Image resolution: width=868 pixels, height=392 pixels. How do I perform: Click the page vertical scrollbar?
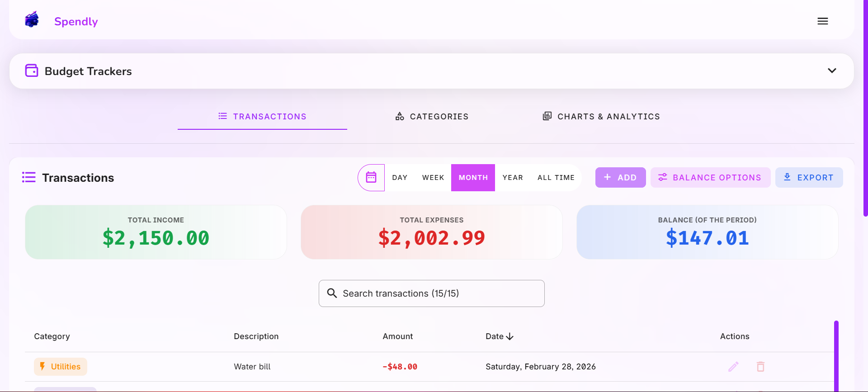[x=865, y=109]
